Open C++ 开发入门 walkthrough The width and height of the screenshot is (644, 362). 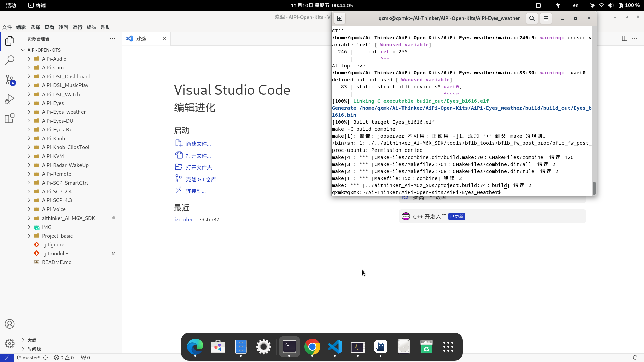492,216
